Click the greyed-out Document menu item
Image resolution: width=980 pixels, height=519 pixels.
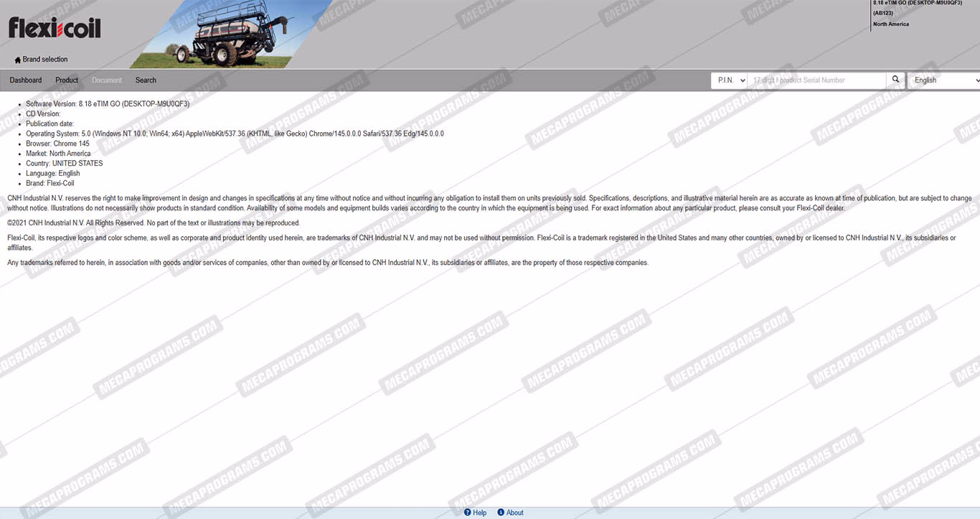point(107,80)
